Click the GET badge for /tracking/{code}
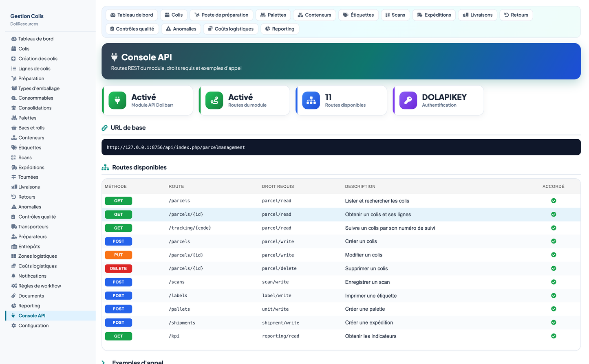Image resolution: width=589 pixels, height=364 pixels. [x=118, y=228]
